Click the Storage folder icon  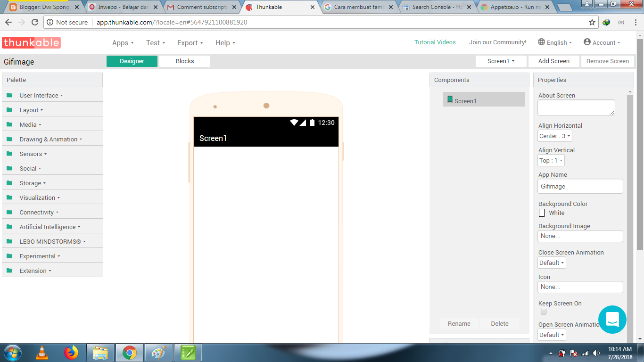pyautogui.click(x=9, y=183)
